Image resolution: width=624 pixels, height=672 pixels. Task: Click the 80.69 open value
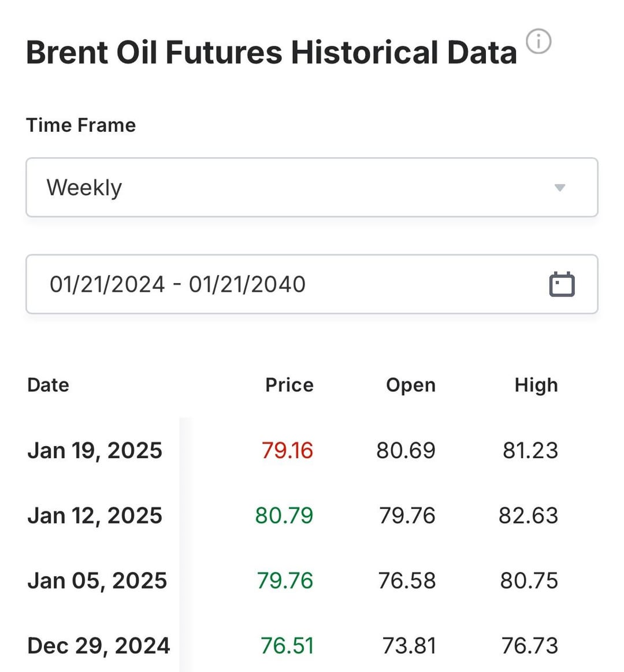pyautogui.click(x=406, y=451)
